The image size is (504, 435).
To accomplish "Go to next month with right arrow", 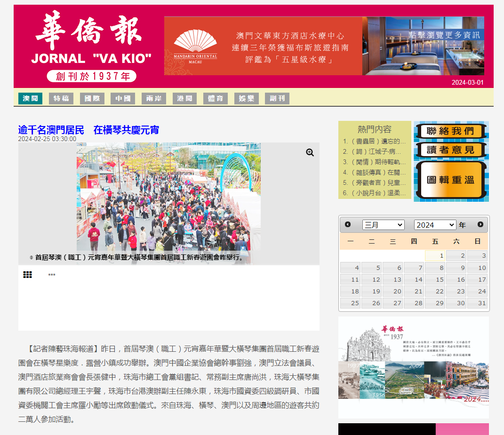I will 480,225.
